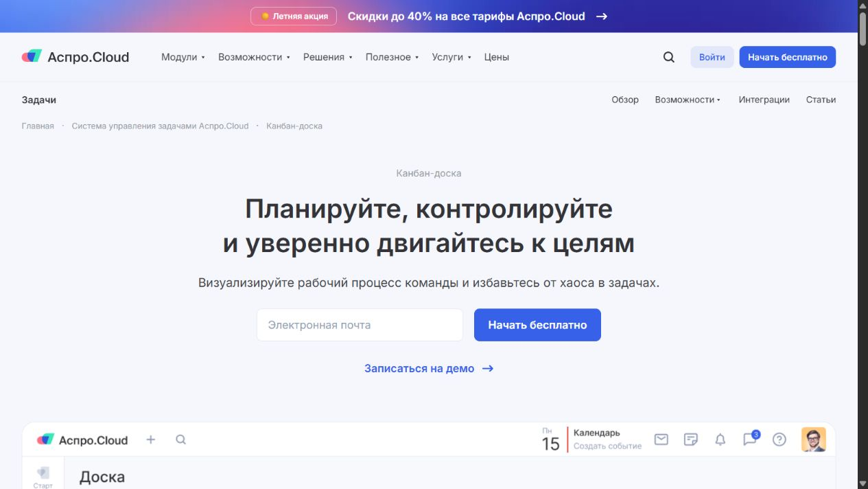Open the Обзор section tab

[625, 100]
